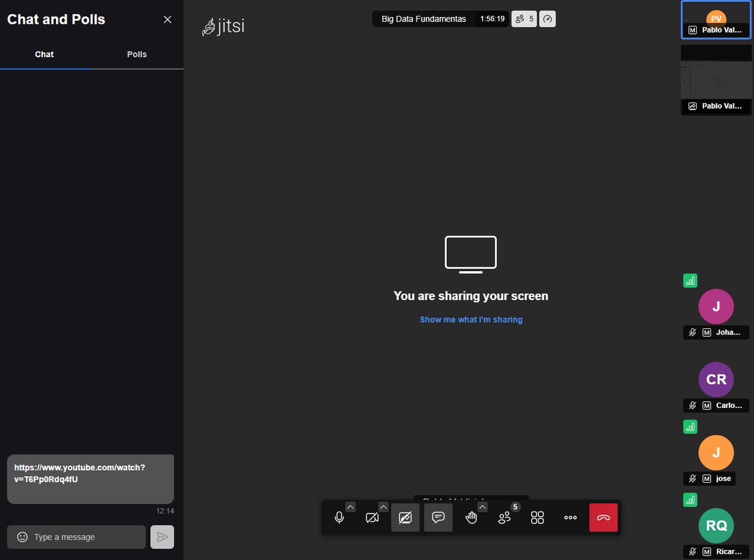This screenshot has height=560, width=754.
Task: Select Pablo Val's screen share thumbnail
Action: [716, 80]
